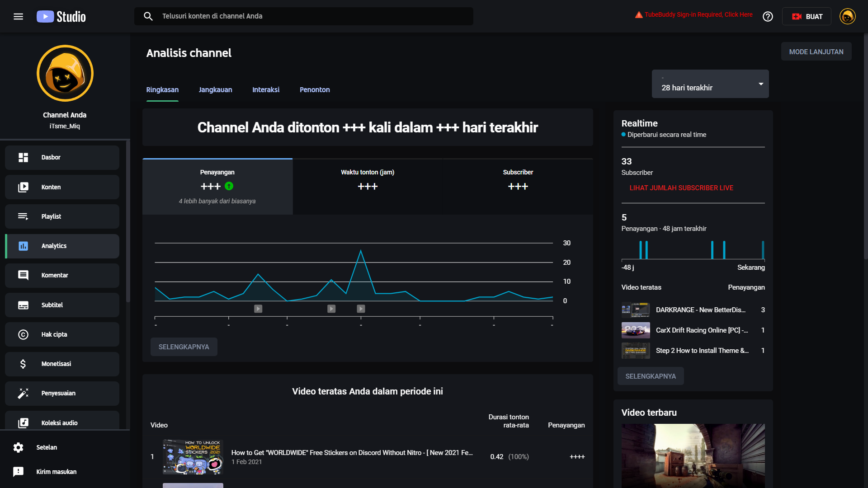Click the Komentar comment icon
This screenshot has height=488, width=868.
[23, 275]
